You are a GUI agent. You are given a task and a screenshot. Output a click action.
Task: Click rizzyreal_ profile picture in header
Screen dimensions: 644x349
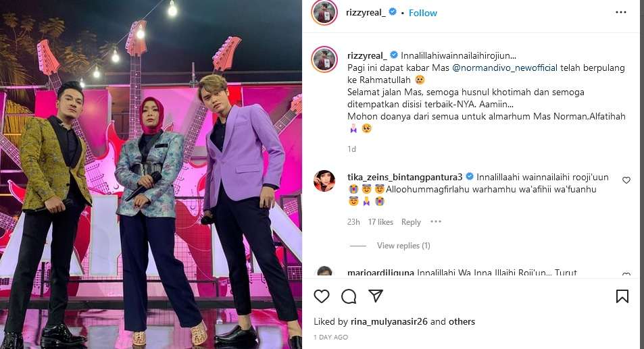[x=324, y=13]
